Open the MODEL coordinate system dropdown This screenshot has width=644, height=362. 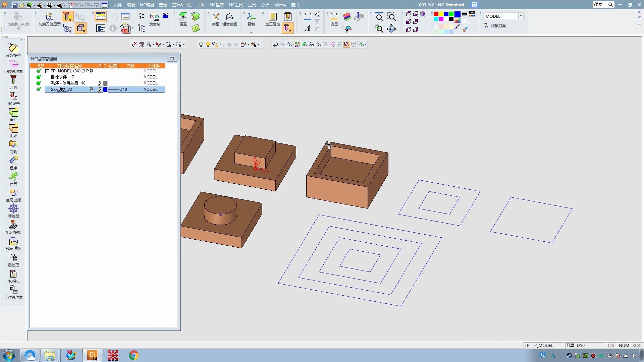521,16
